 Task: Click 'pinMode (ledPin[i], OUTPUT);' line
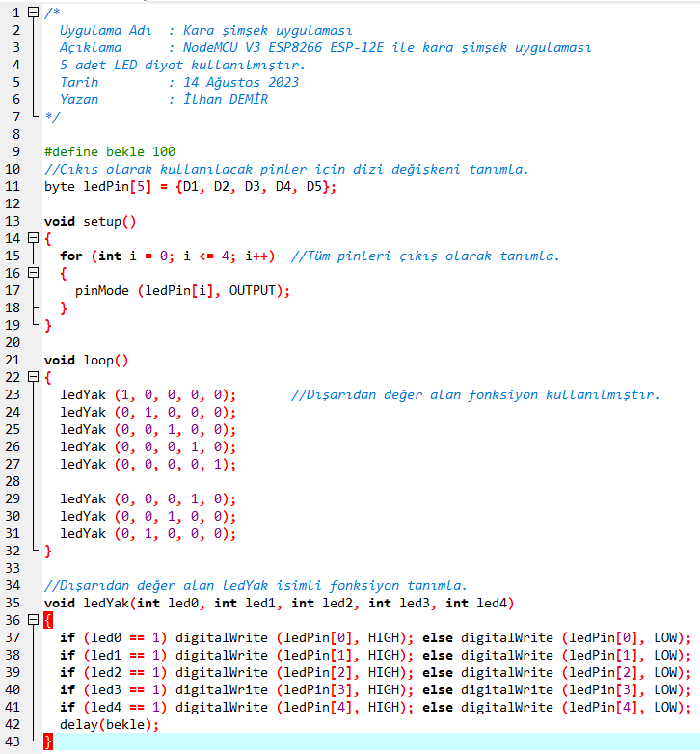182,291
